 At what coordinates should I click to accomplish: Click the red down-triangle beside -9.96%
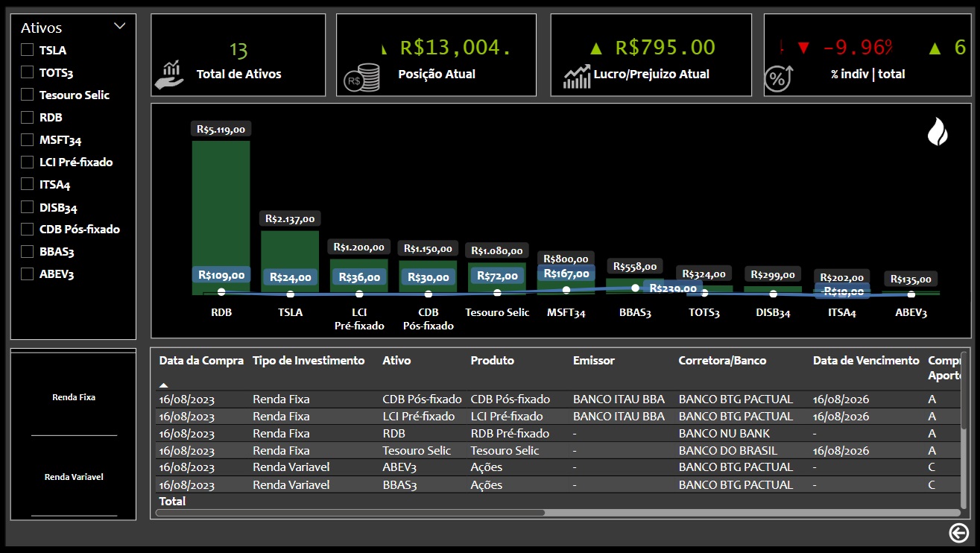[803, 48]
